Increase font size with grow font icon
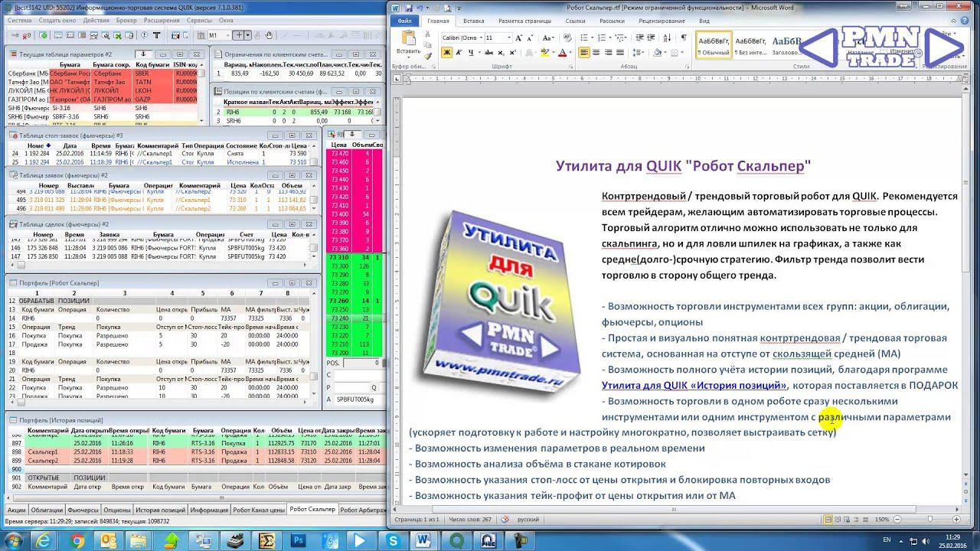 tap(518, 37)
